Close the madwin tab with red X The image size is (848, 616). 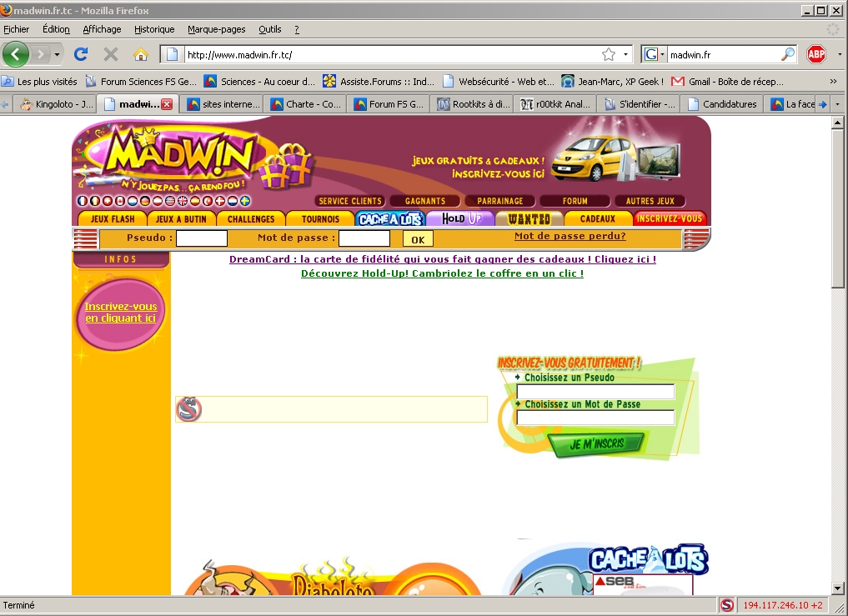point(167,104)
